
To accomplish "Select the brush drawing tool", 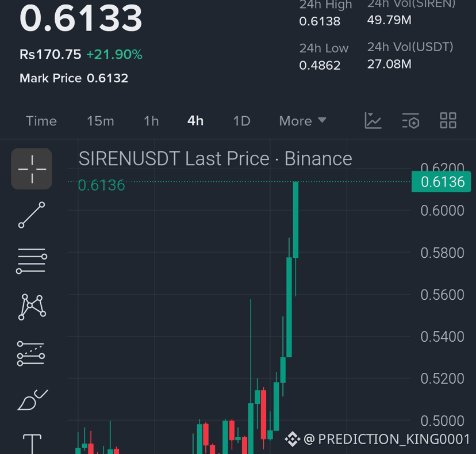I will (x=32, y=400).
